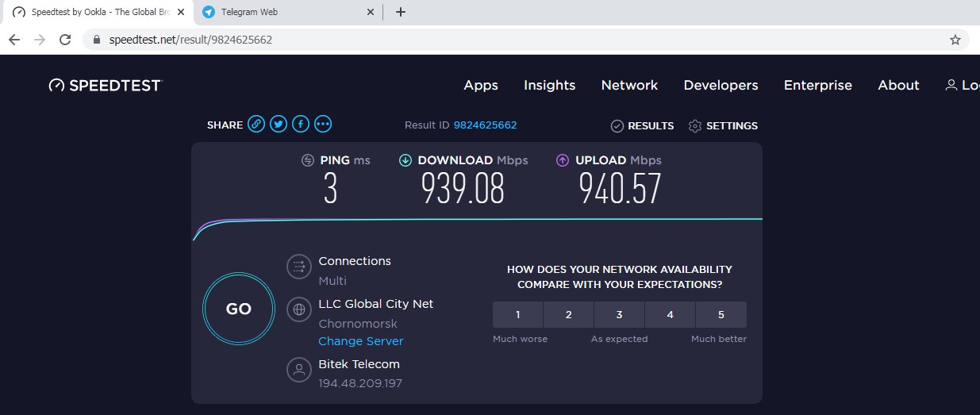Open the RESULTS page

click(651, 125)
